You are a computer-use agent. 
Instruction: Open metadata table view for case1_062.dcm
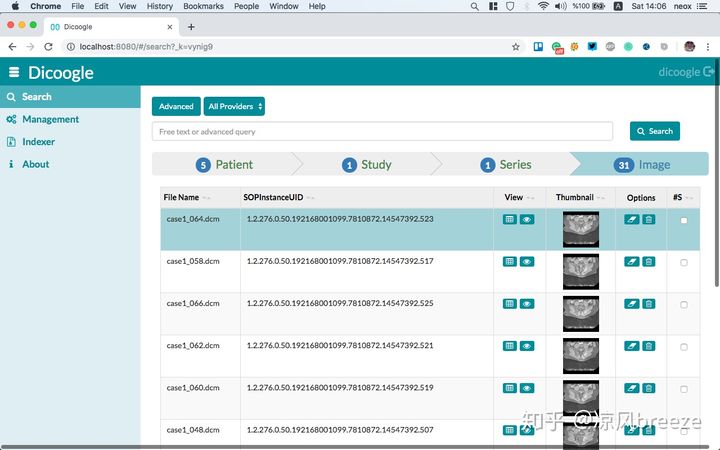point(510,346)
